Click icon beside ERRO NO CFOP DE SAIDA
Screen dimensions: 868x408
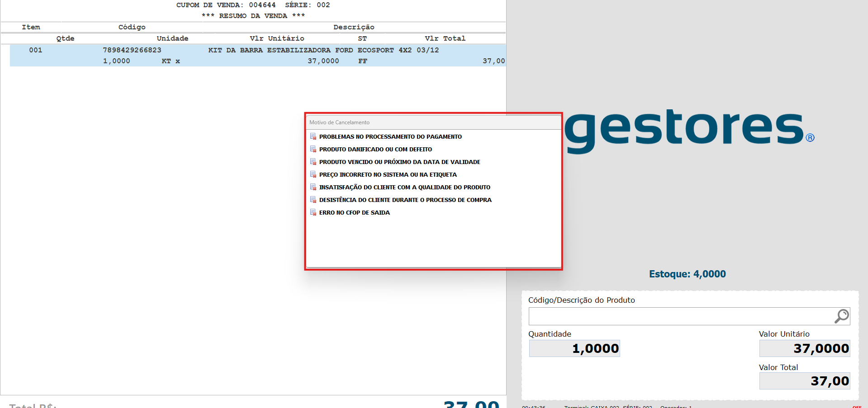tap(313, 212)
